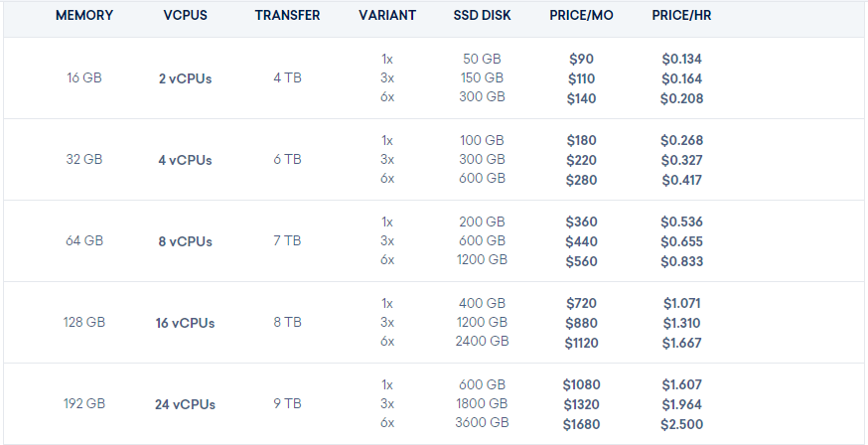Click the $2.500 hourly price
Viewport: 868px width, 445px height.
[x=682, y=425]
